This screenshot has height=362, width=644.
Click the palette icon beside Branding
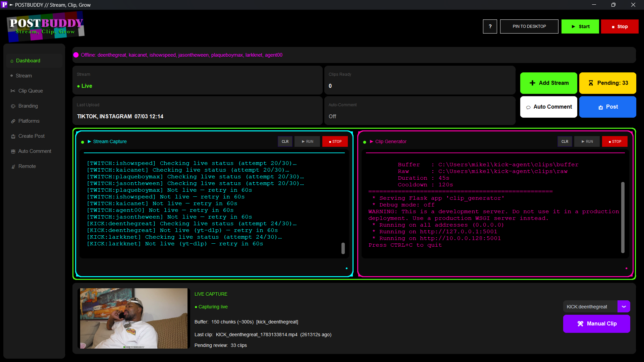coord(13,106)
